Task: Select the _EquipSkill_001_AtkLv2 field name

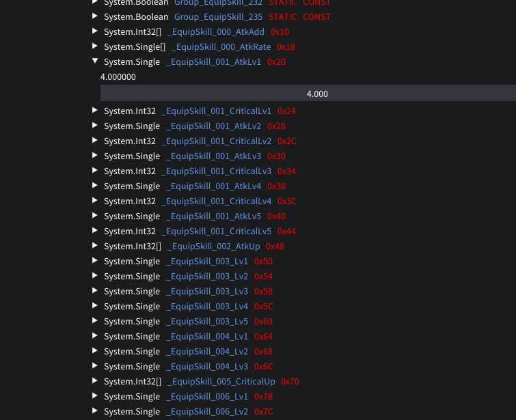Action: [x=213, y=126]
